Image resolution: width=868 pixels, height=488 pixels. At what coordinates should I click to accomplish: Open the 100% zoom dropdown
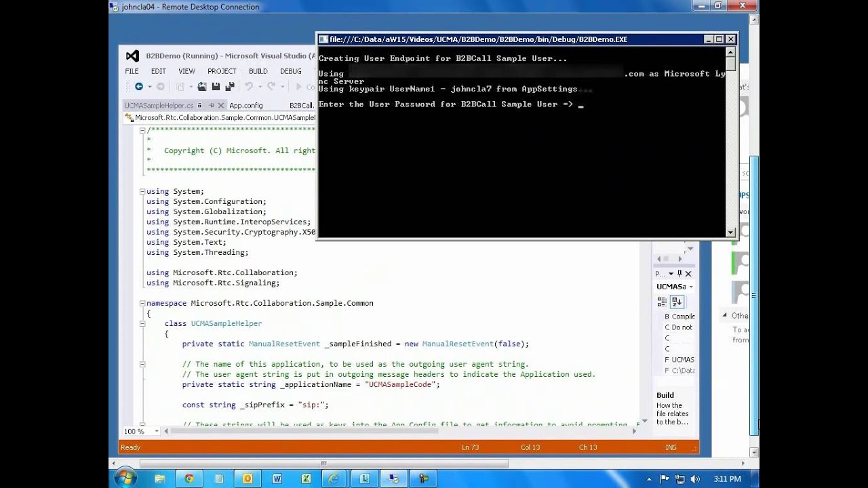click(x=157, y=431)
